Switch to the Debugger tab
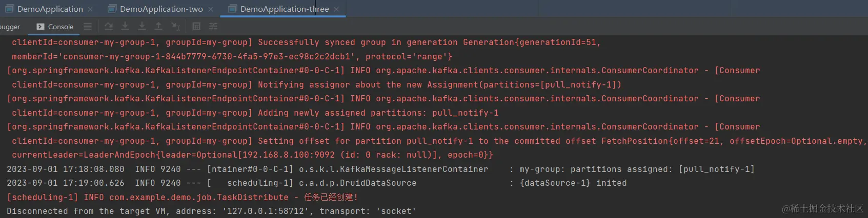Screen dimensions: 868x218 (x=10, y=27)
